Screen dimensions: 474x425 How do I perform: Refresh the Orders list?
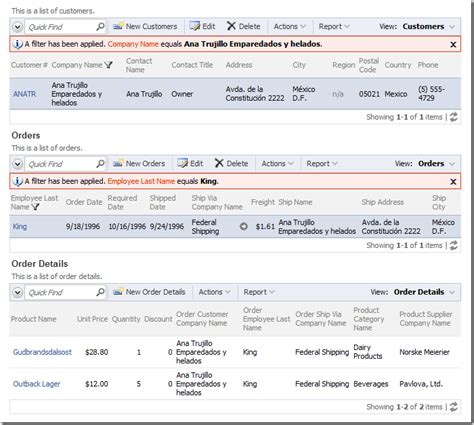click(453, 245)
